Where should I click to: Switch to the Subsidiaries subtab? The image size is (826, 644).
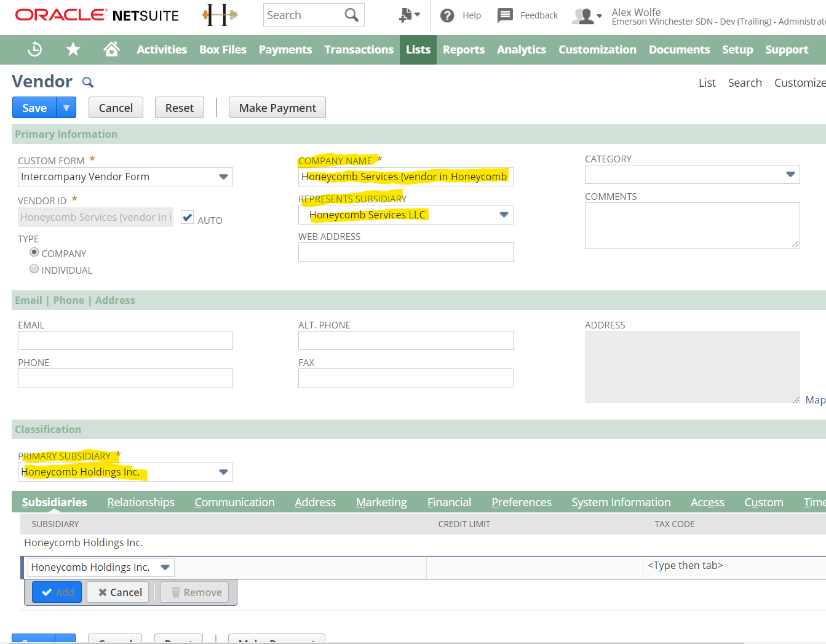(x=54, y=503)
